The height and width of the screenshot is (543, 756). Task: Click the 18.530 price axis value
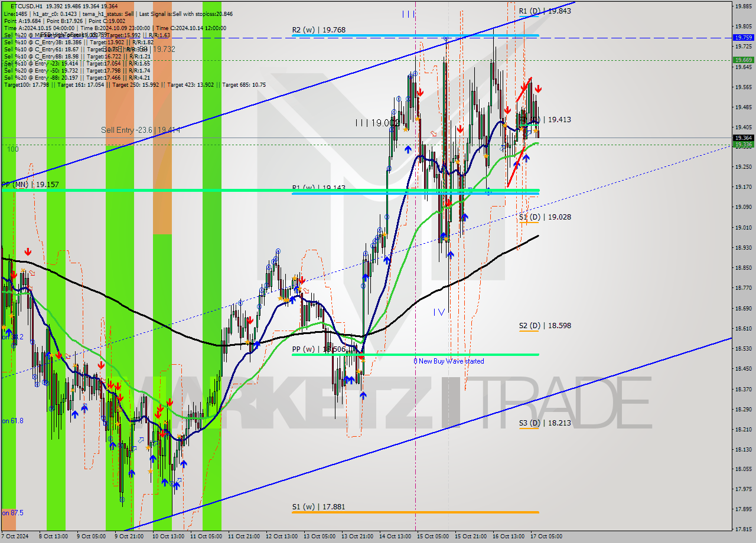pos(743,348)
